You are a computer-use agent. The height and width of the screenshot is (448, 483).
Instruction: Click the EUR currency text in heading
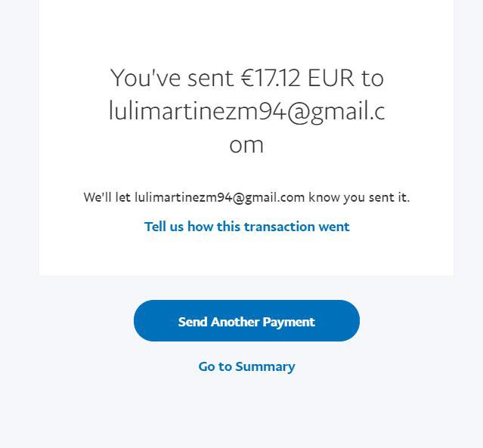click(x=330, y=78)
